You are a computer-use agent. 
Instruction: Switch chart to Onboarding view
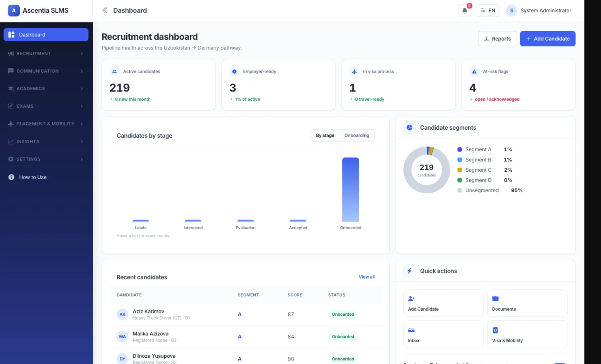click(357, 135)
